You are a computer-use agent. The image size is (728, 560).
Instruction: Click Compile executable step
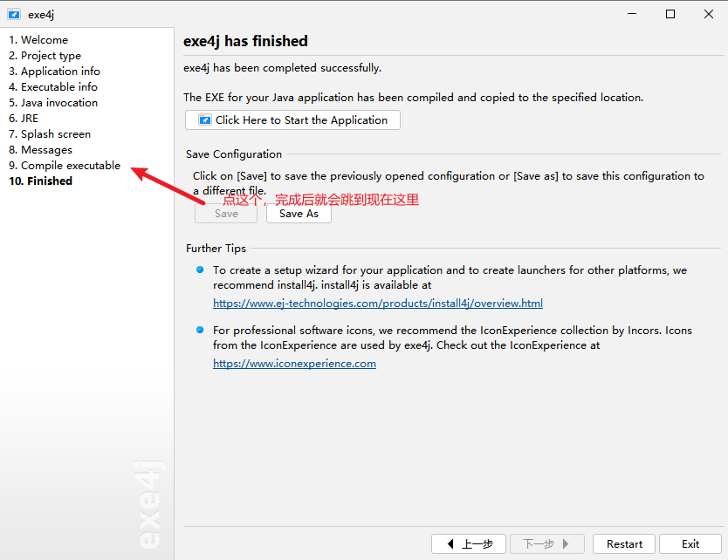65,166
